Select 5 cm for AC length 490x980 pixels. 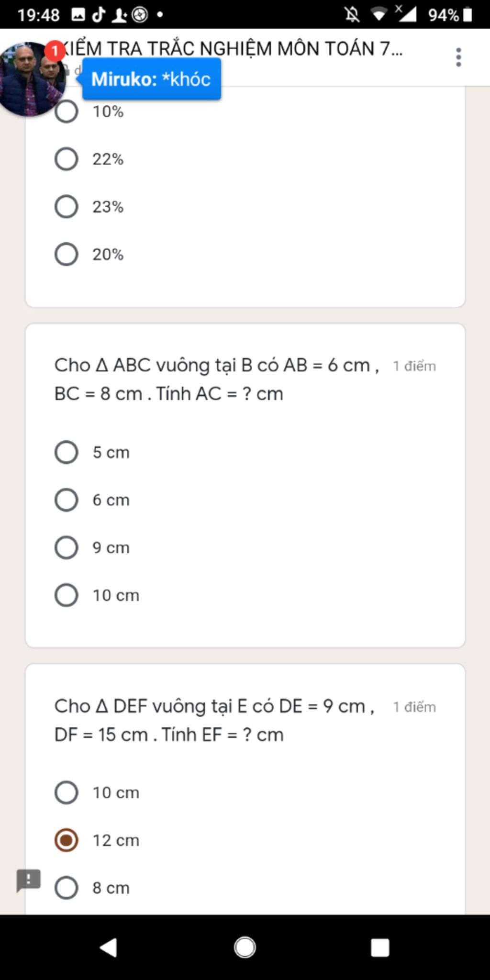click(x=92, y=452)
